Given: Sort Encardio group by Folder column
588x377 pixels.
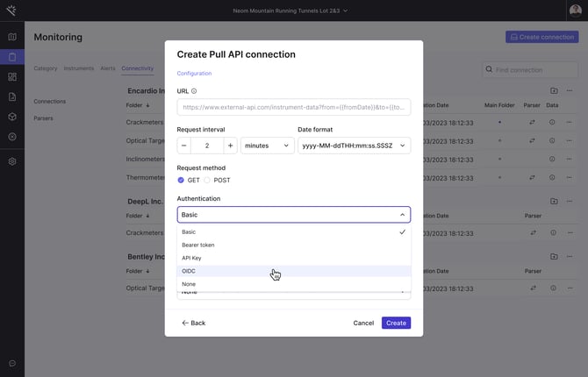Looking at the screenshot, I should click(138, 105).
